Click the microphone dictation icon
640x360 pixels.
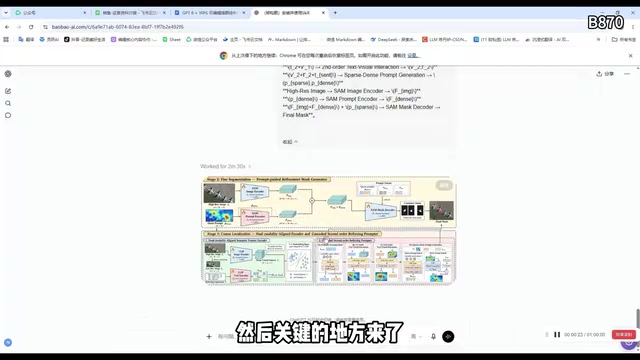click(433, 336)
